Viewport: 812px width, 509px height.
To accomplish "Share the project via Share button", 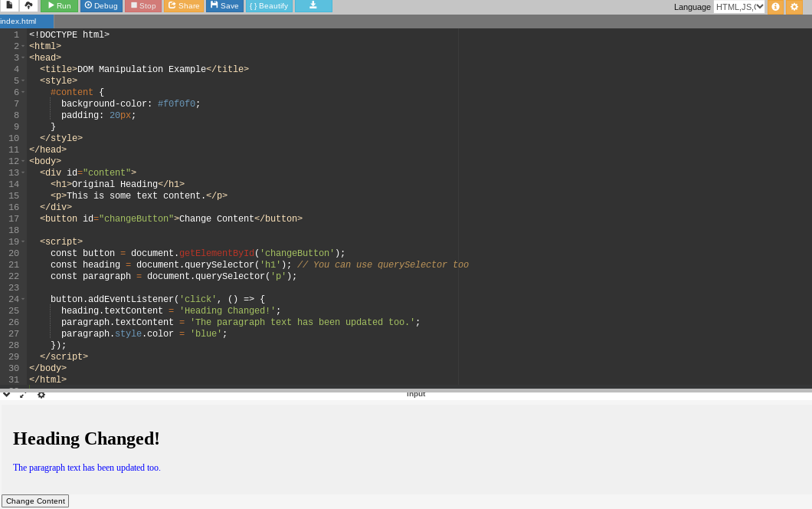I will click(184, 5).
